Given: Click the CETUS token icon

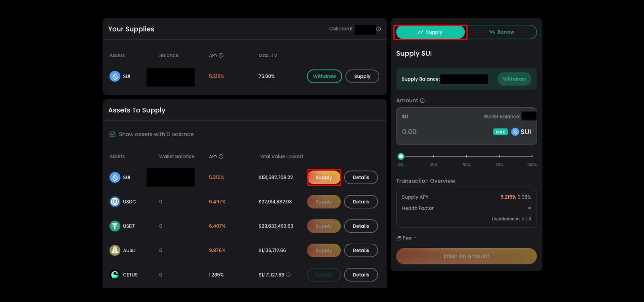Looking at the screenshot, I should coord(115,275).
